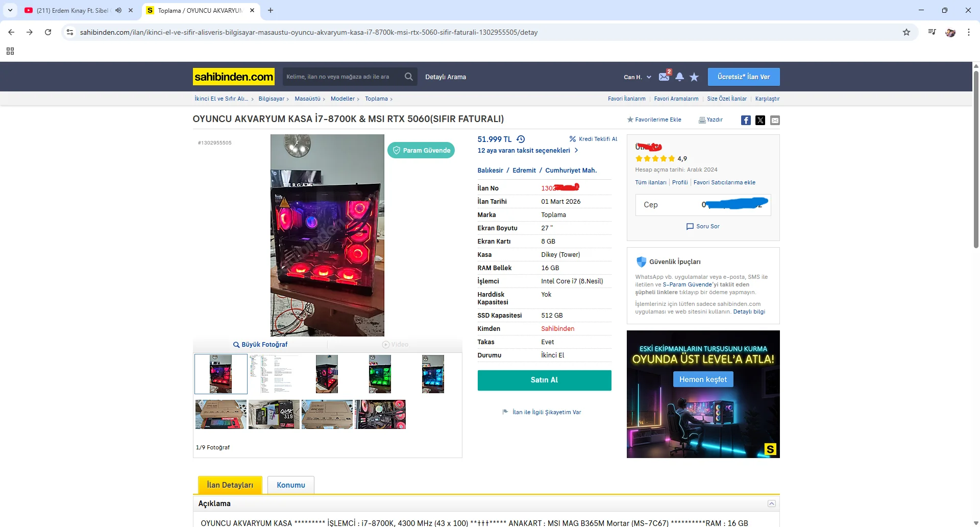Report via İlan ile İlgili Şikayetim Var

(x=542, y=412)
